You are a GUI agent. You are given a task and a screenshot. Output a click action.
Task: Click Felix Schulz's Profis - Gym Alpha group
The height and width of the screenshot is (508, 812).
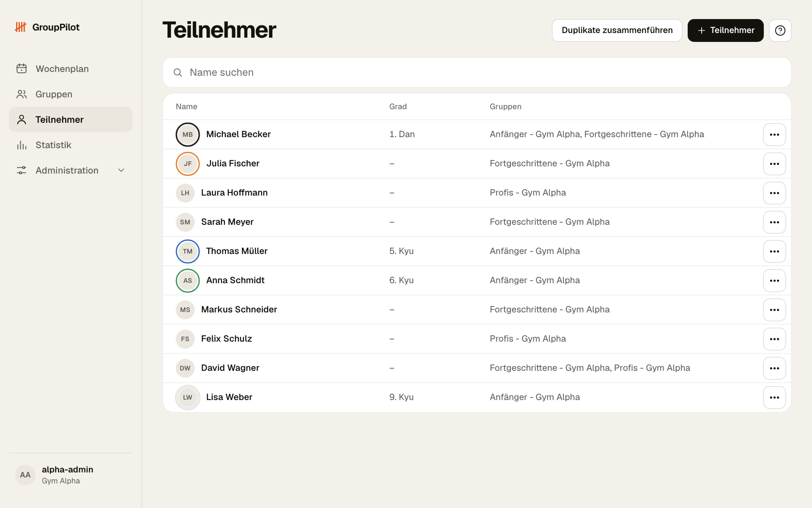point(528,339)
